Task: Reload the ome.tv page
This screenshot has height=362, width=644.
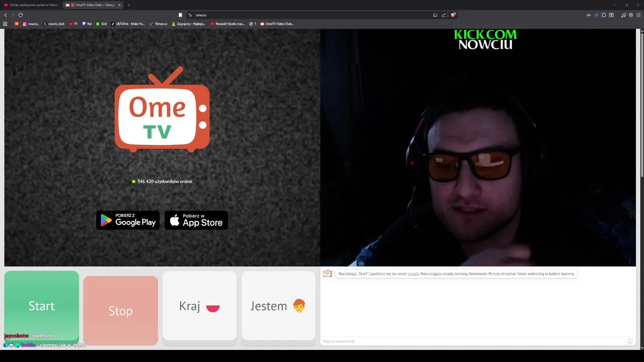Action: click(x=21, y=15)
